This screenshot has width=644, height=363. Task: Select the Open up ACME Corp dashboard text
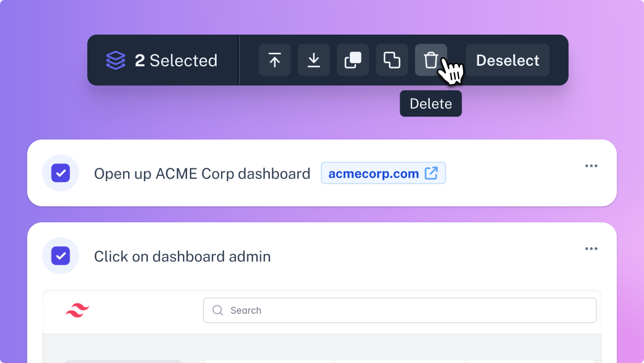coord(202,174)
